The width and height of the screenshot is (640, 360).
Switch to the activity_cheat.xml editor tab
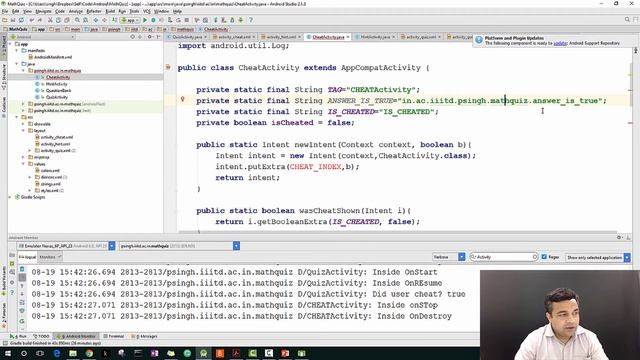pos(233,37)
